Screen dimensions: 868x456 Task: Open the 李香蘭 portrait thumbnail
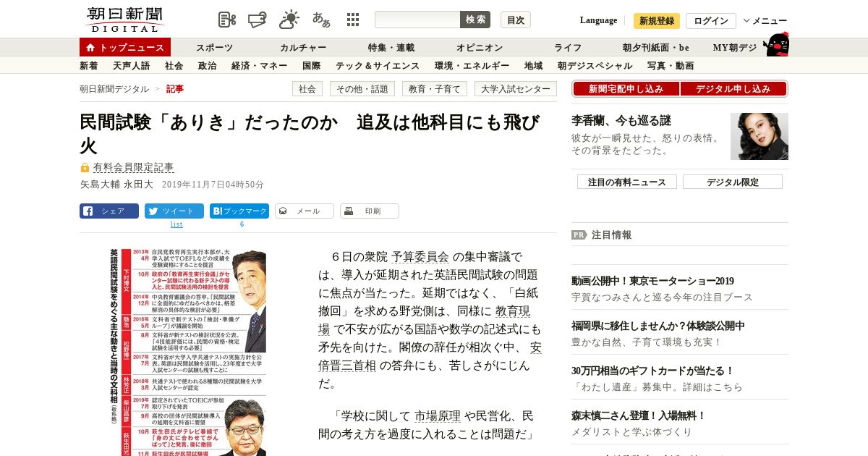[x=759, y=136]
